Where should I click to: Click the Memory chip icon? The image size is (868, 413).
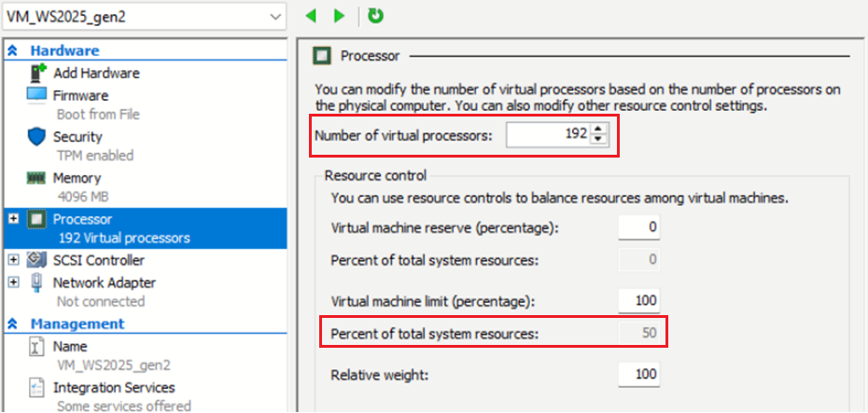36,178
